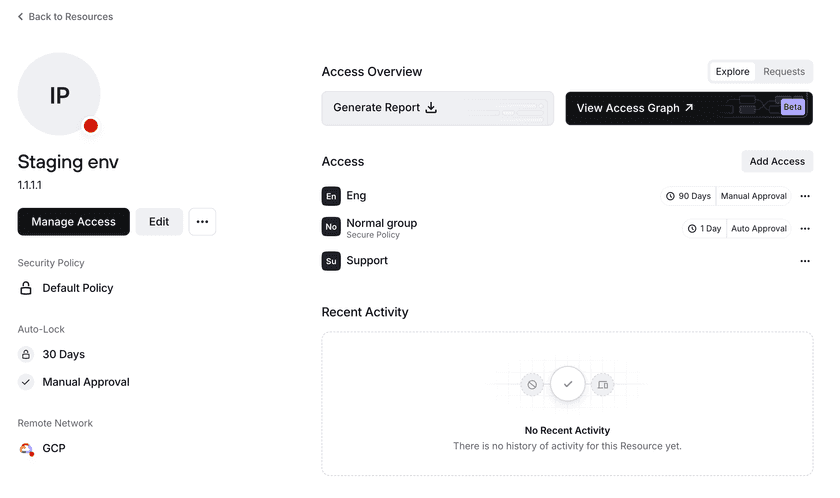Open View Access Graph beta
Viewport: 840px width, 498px height.
pyautogui.click(x=688, y=108)
